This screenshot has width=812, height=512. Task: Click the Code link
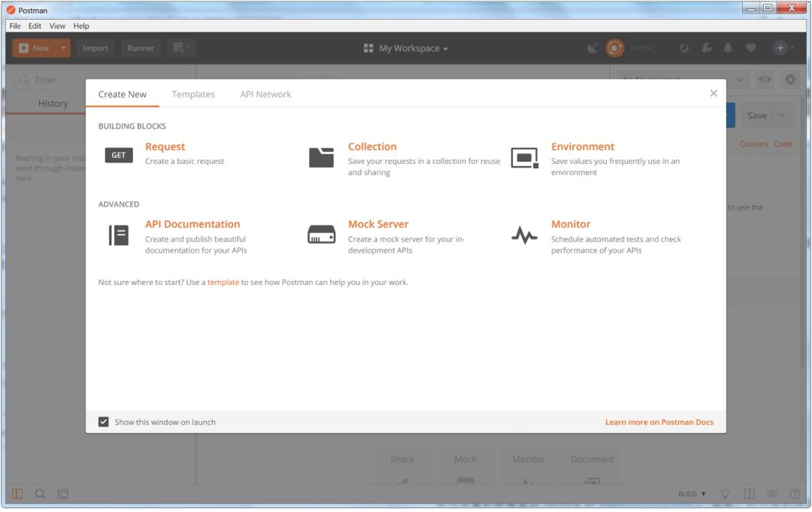click(x=783, y=144)
